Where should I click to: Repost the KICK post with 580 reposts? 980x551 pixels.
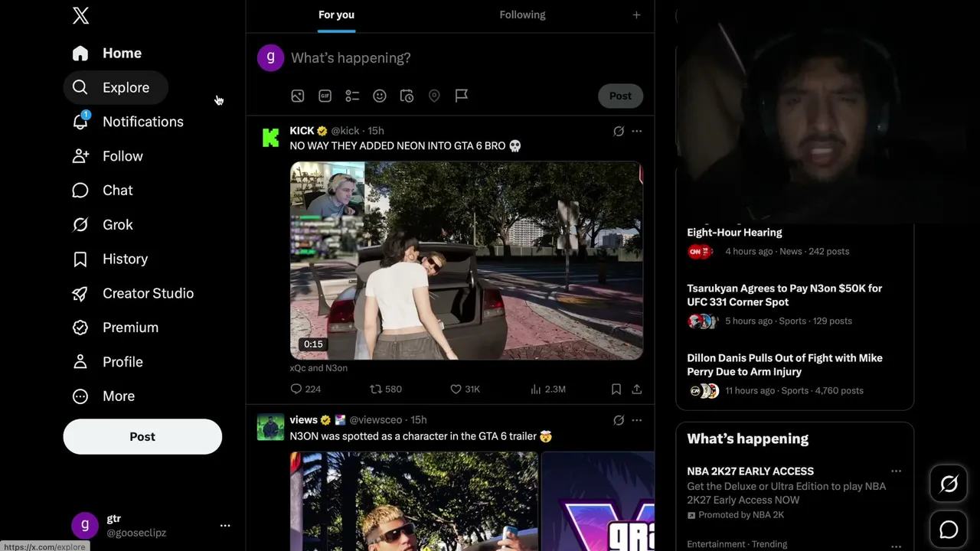click(386, 389)
